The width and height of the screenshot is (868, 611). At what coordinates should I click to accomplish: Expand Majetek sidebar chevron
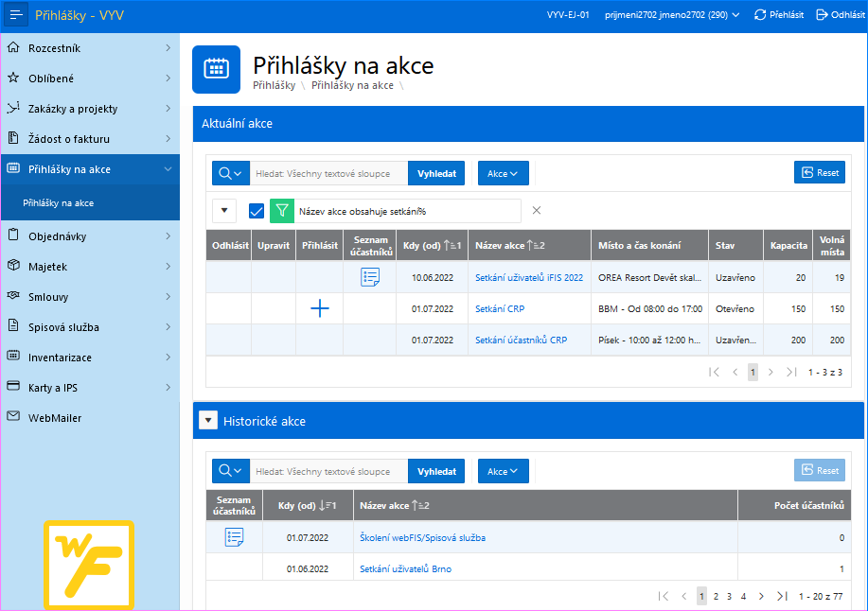click(x=168, y=267)
